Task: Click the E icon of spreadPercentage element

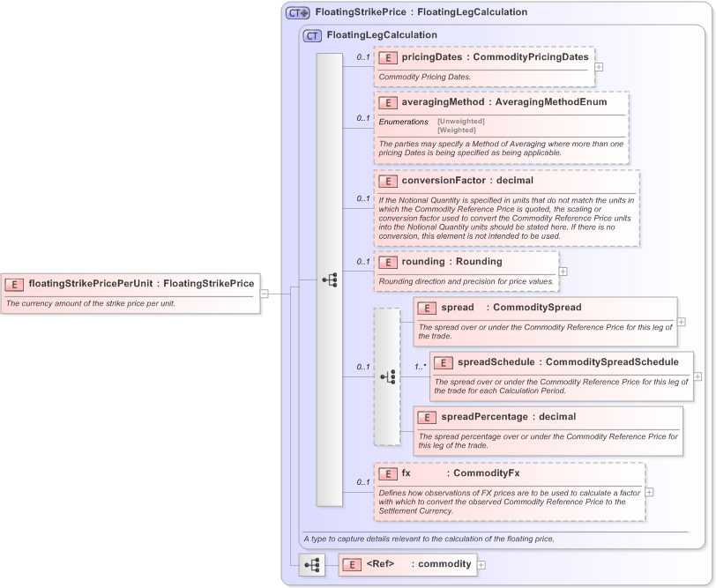Action: coord(428,418)
